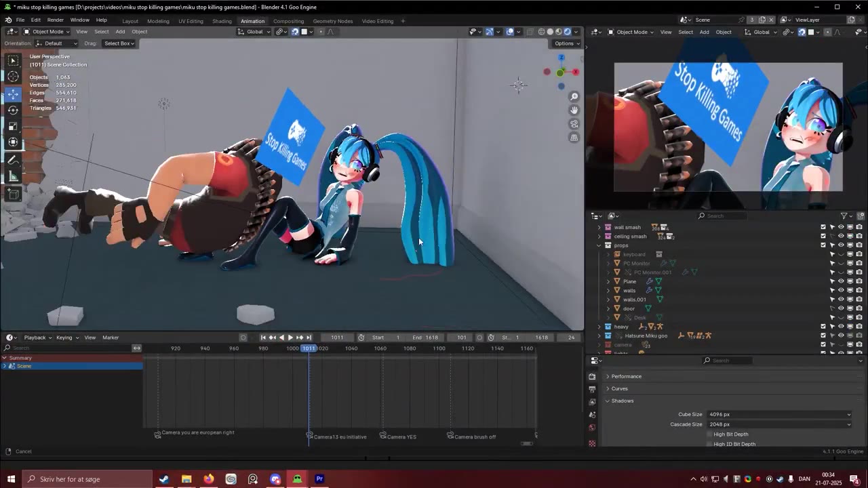
Task: Select the Annotate pencil tool
Action: click(x=13, y=160)
